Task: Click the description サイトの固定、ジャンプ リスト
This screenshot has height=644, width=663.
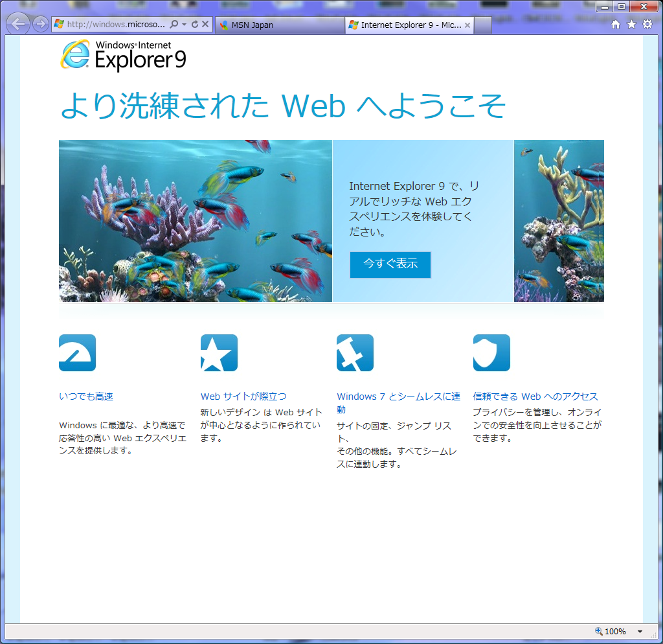Action: point(397,445)
